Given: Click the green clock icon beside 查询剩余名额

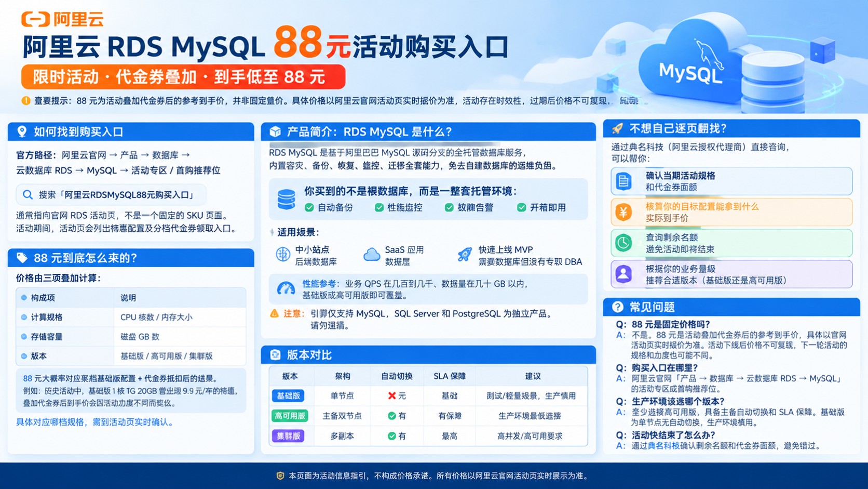Looking at the screenshot, I should click(623, 243).
